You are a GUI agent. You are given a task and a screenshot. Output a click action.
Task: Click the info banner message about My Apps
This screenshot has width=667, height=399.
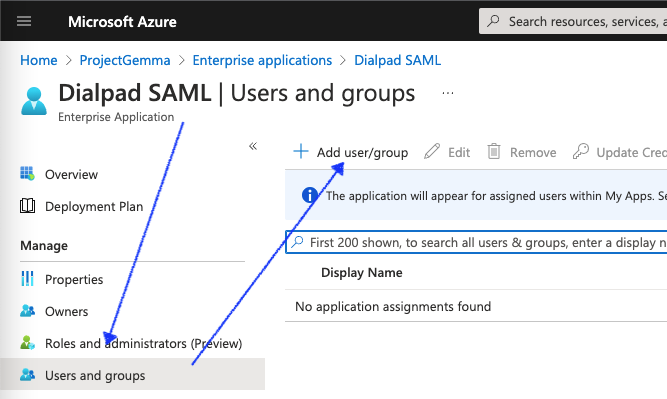(496, 196)
